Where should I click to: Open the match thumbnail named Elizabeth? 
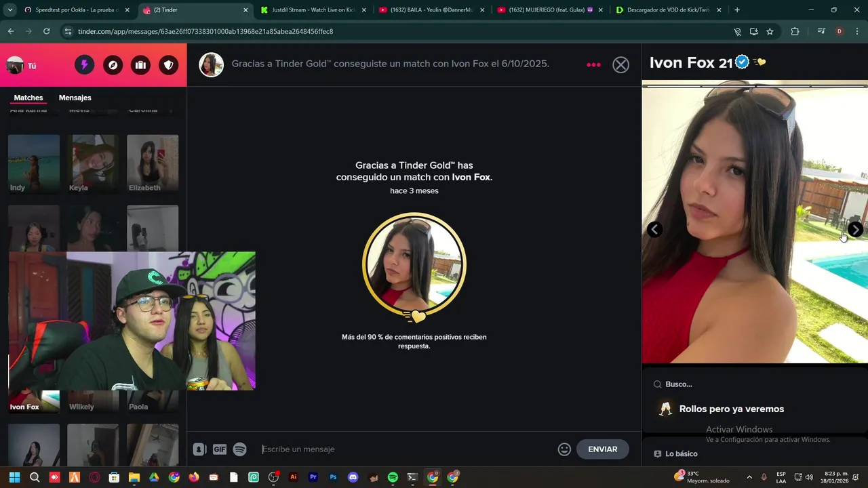(153, 163)
